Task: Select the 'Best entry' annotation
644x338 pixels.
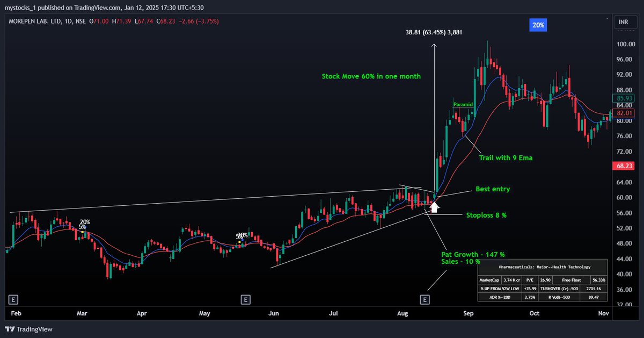Action: click(x=493, y=189)
